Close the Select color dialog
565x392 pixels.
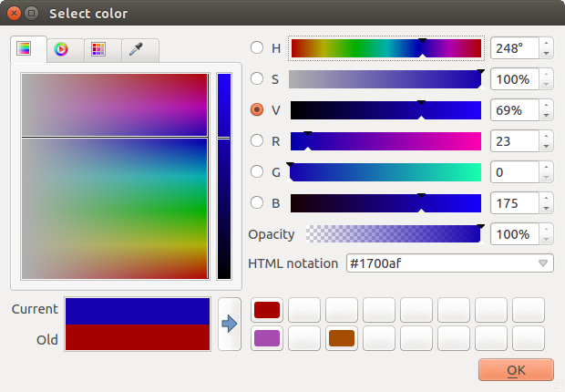[12, 14]
